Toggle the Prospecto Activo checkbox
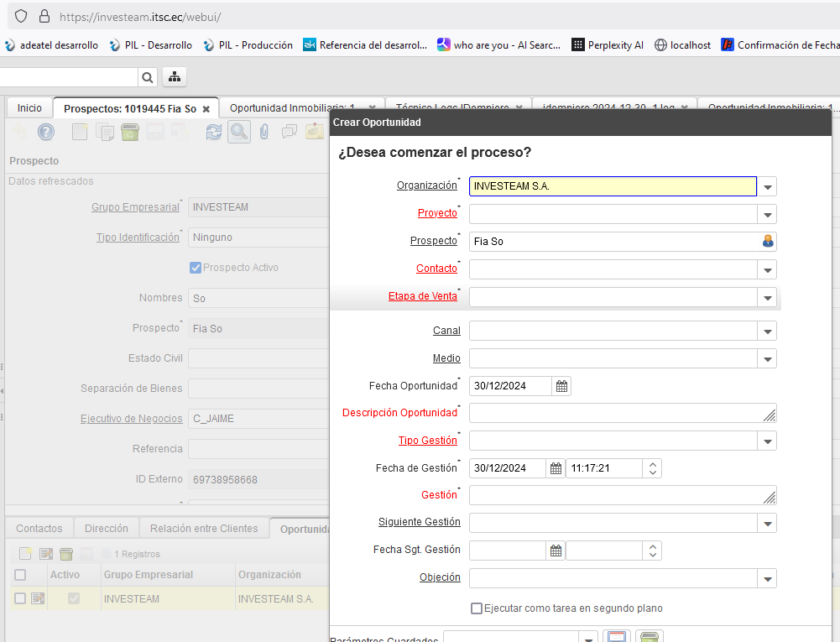Image resolution: width=840 pixels, height=642 pixels. (196, 268)
